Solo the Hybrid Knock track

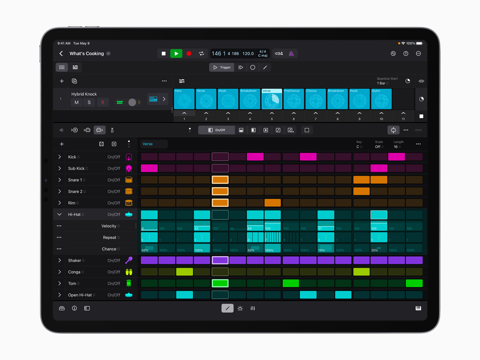(89, 102)
